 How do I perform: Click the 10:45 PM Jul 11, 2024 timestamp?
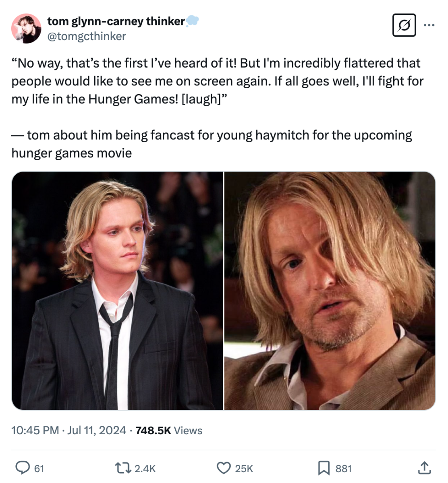tap(68, 430)
